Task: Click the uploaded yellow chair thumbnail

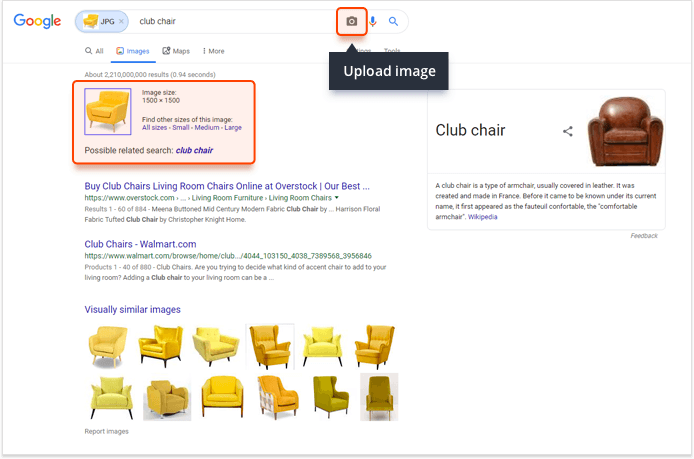Action: pyautogui.click(x=108, y=112)
